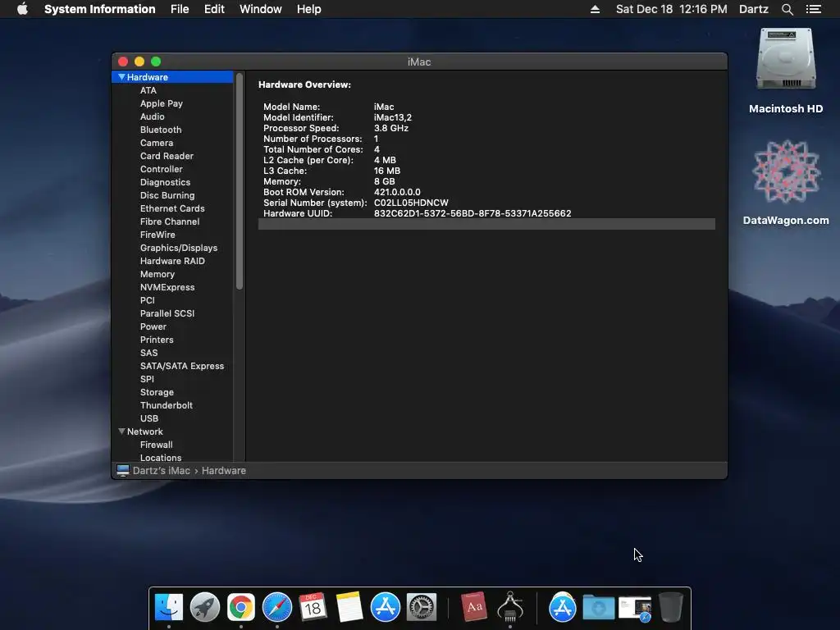The width and height of the screenshot is (840, 630).
Task: Open the Window menu
Action: 260,9
